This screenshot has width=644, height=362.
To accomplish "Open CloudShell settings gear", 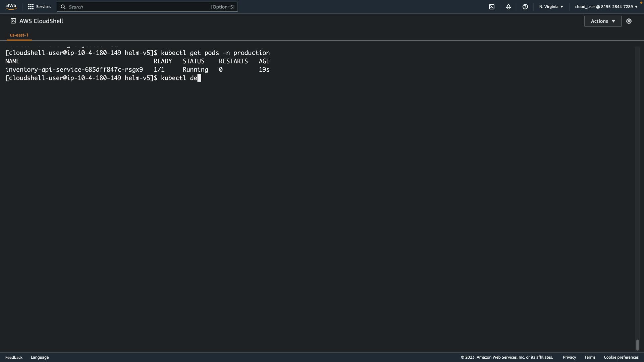I will (x=629, y=21).
